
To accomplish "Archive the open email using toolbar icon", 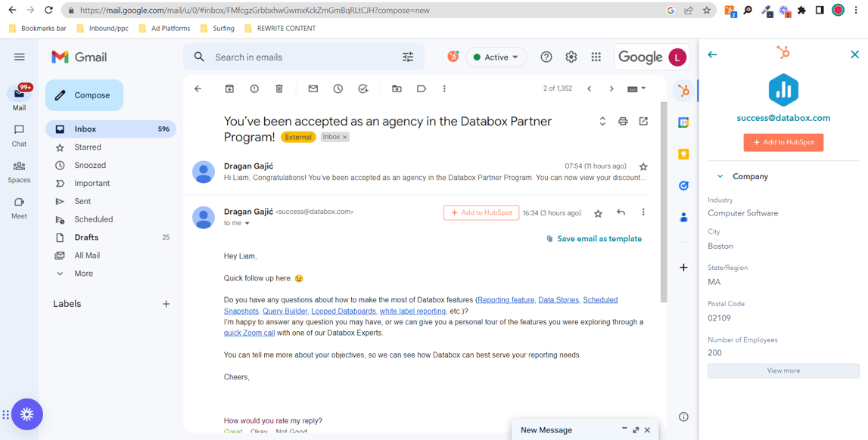I will pyautogui.click(x=229, y=88).
